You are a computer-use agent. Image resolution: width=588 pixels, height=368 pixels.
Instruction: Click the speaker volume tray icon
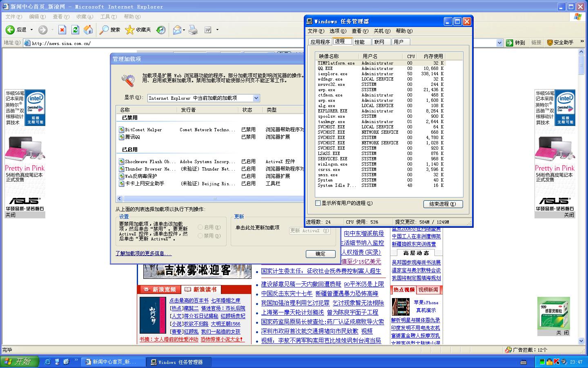point(564,362)
